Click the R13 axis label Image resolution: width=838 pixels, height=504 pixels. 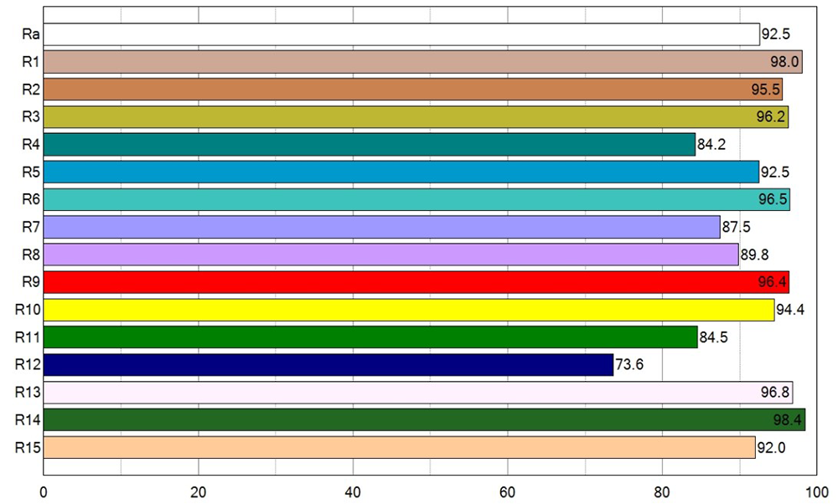click(x=28, y=393)
